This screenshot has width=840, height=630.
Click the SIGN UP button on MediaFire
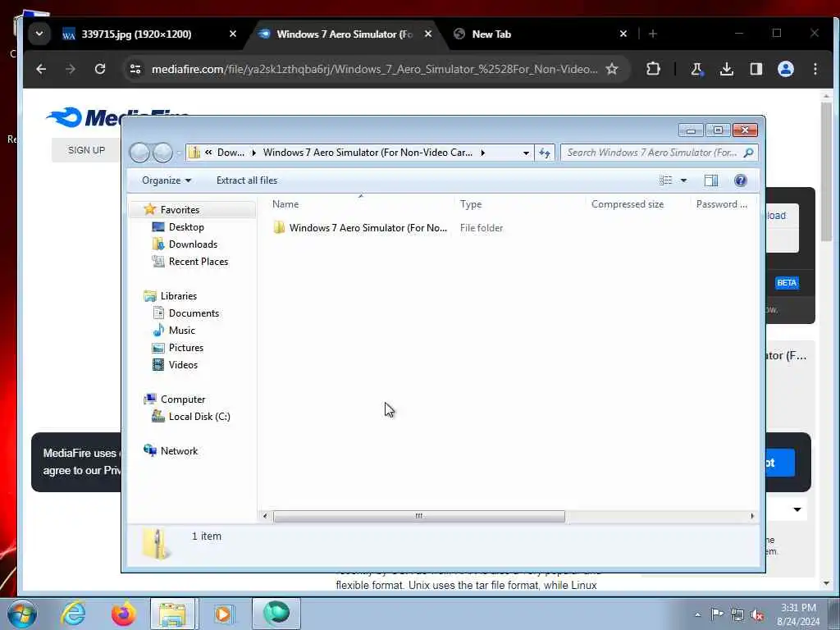(86, 150)
